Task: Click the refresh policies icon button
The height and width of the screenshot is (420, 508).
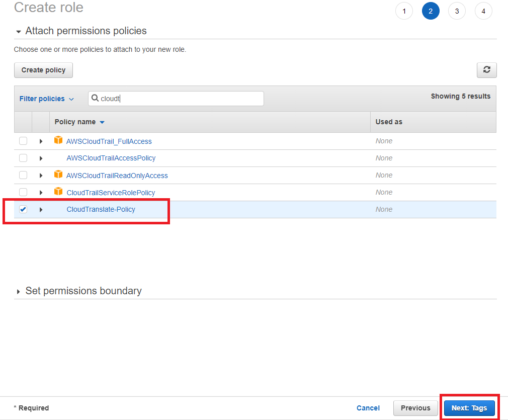Action: pyautogui.click(x=486, y=70)
